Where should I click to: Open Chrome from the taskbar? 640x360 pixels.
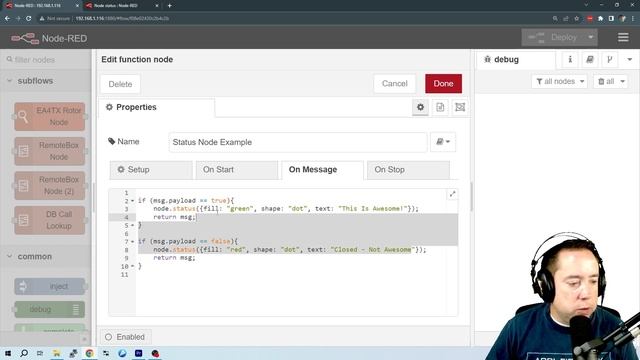[x=89, y=353]
